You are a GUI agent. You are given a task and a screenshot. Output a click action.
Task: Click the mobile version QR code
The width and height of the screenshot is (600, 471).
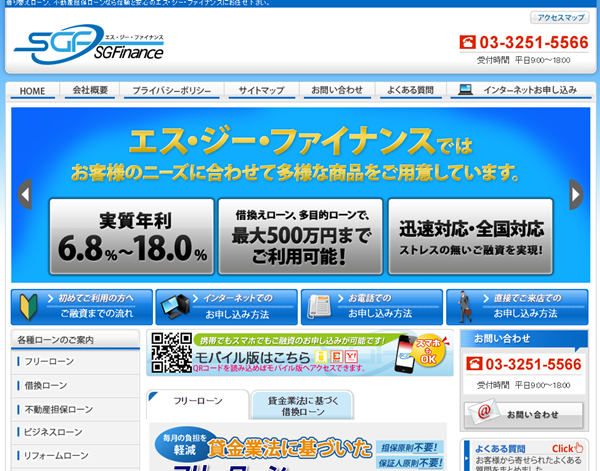pos(171,353)
